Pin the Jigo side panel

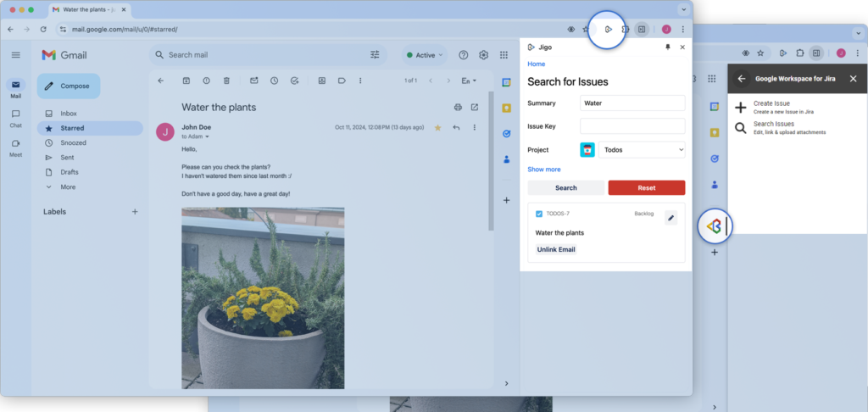click(667, 47)
